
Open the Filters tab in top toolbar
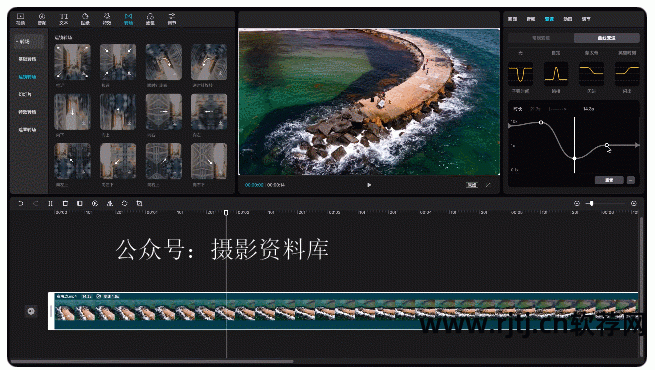click(150, 19)
